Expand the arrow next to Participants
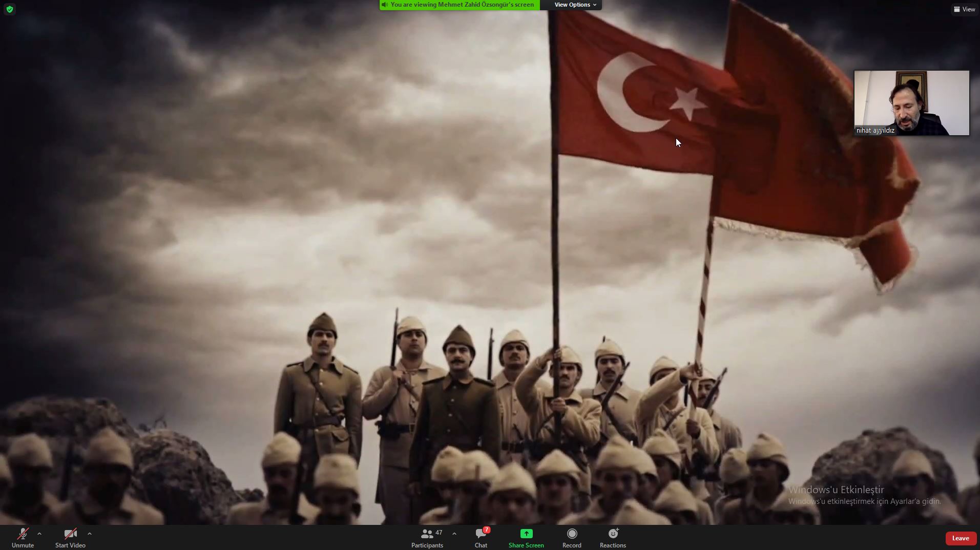980x550 pixels. click(x=454, y=534)
